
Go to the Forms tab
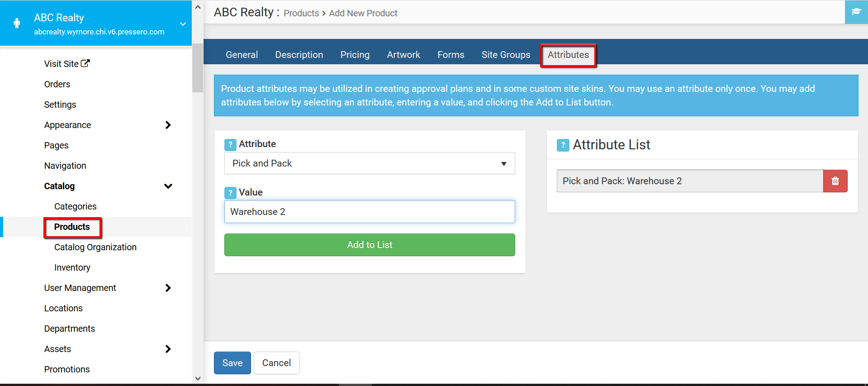pyautogui.click(x=451, y=55)
